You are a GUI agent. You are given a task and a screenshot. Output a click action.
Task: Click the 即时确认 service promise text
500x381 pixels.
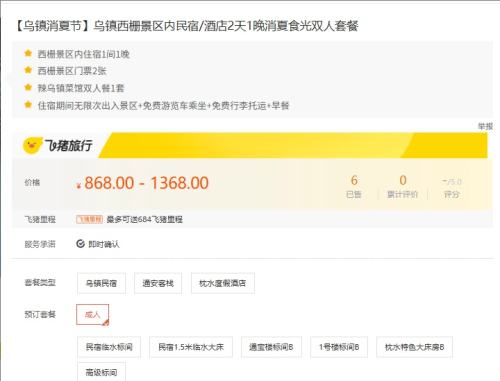click(x=104, y=244)
